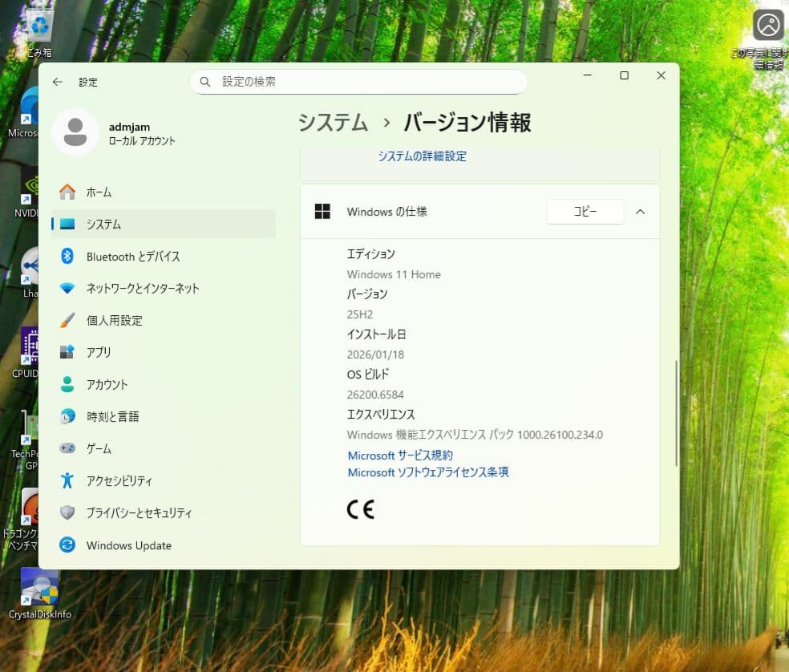Open アカウント settings

click(109, 384)
